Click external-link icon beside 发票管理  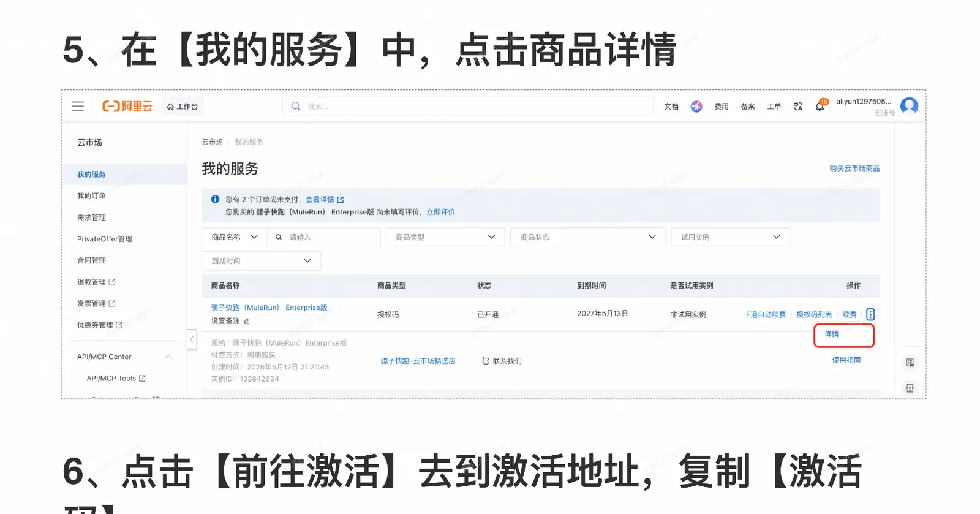pos(112,303)
